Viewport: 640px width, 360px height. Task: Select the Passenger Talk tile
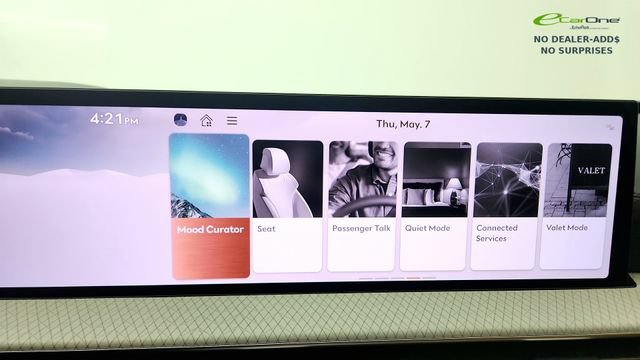pos(362,206)
